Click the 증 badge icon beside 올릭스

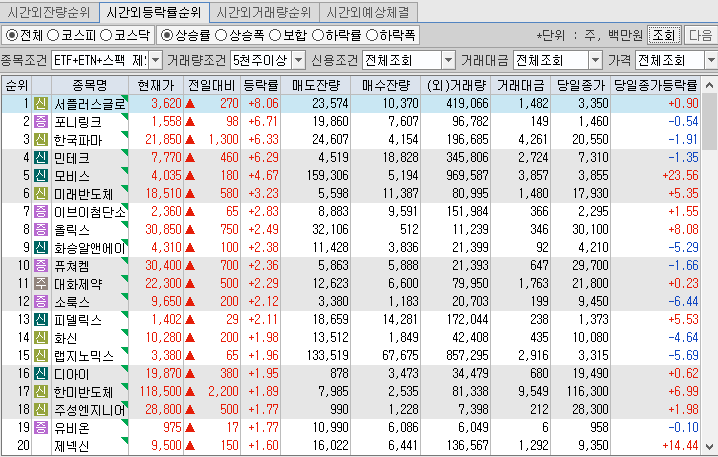(x=41, y=230)
